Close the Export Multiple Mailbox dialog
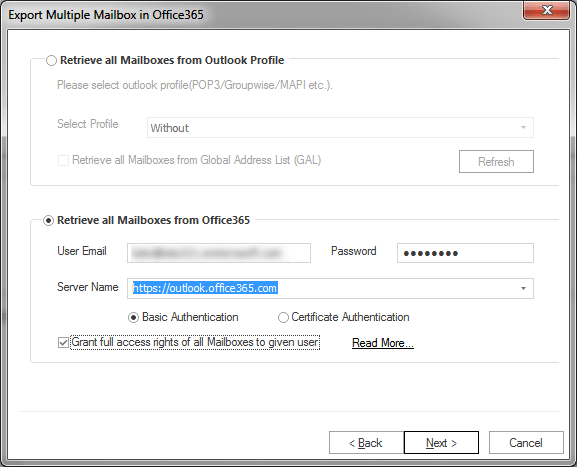The width and height of the screenshot is (577, 467). pyautogui.click(x=546, y=10)
